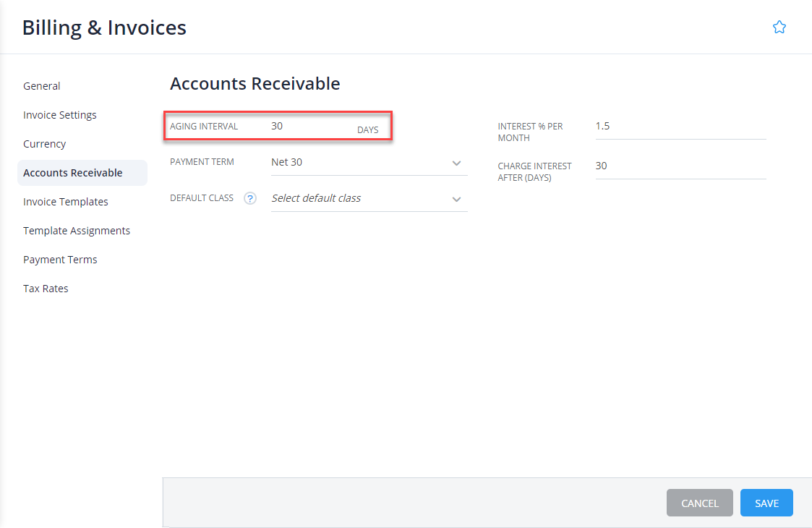This screenshot has width=812, height=528.
Task: Select the INTEREST % PER MONTH label
Action: point(530,132)
